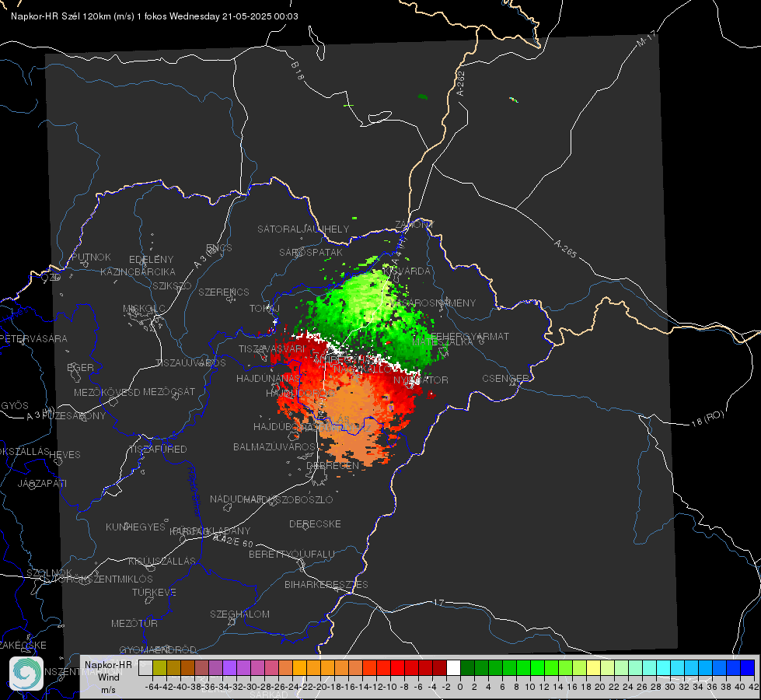Click the '-2' legend value
This screenshot has height=700, width=761.
tap(445, 687)
